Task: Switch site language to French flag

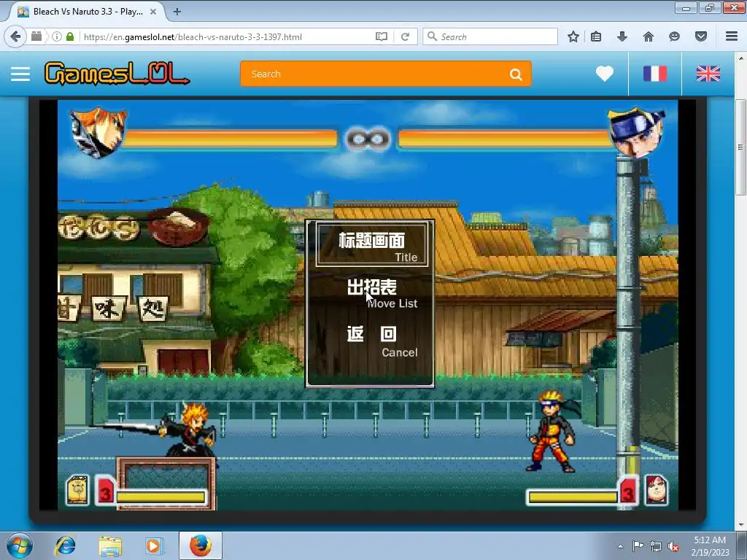Action: tap(655, 74)
